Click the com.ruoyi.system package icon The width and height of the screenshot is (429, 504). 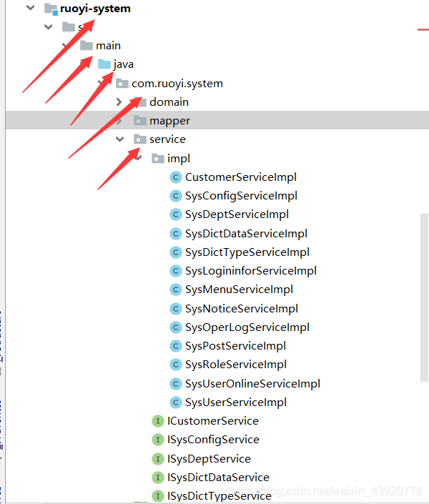pos(122,83)
